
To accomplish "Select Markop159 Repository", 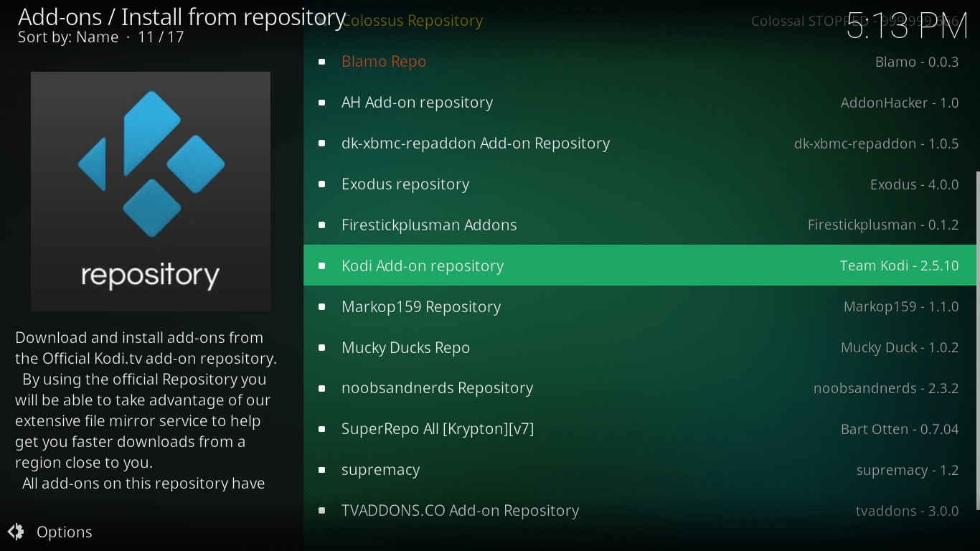I will pyautogui.click(x=640, y=307).
